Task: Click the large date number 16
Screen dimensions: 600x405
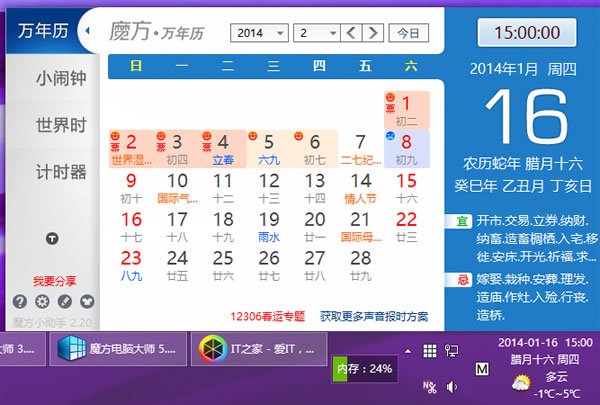Action: click(526, 116)
